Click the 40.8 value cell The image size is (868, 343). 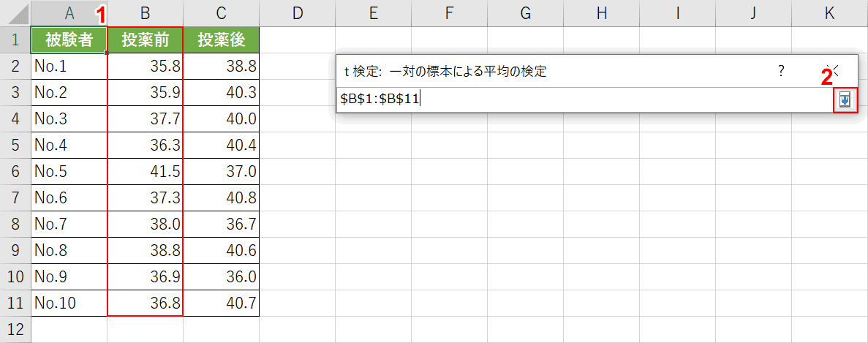221,197
